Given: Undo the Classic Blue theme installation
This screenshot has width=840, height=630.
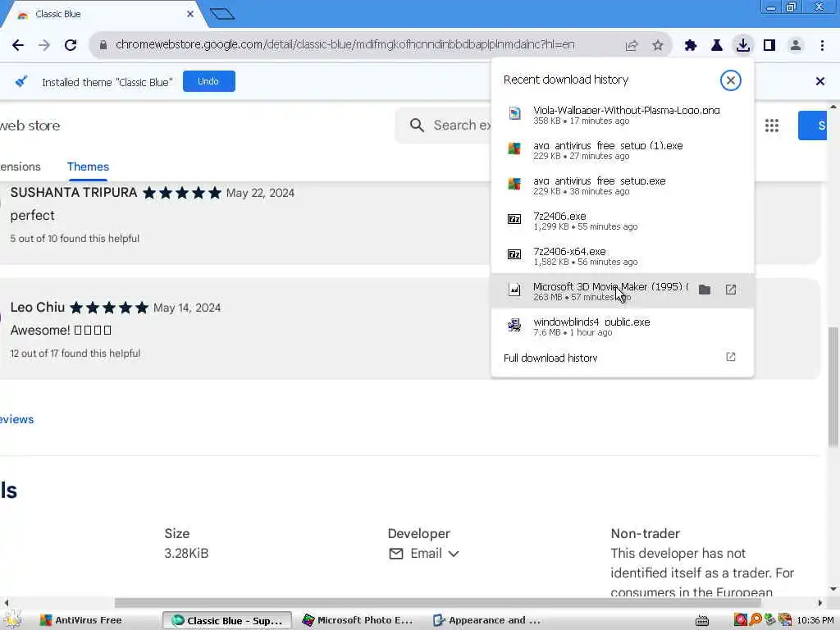Looking at the screenshot, I should click(208, 81).
